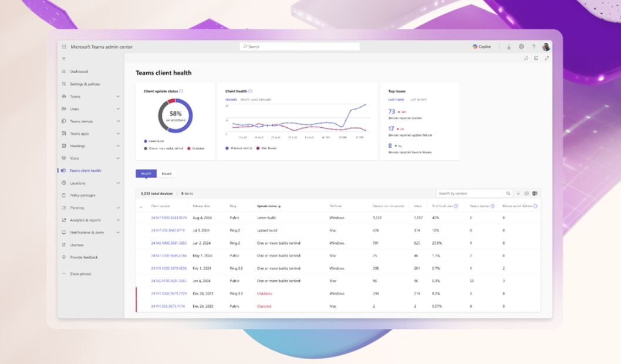Click the Locations globe icon
Screen dimensions: 621x364
click(x=64, y=183)
